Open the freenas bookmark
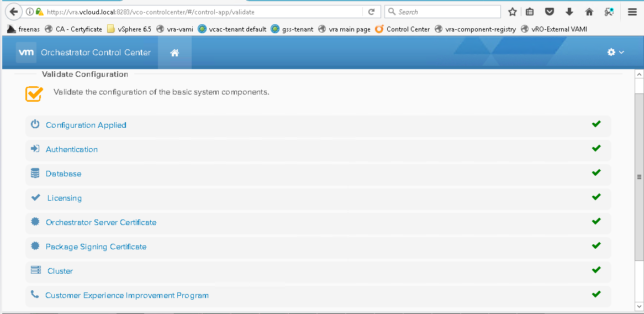Screen dimensions: 644x314 pos(23,29)
